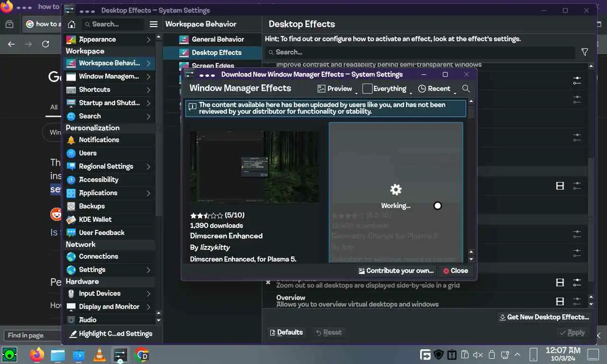Expand the Display and Monitor chevron
607x364 pixels.
(148, 307)
